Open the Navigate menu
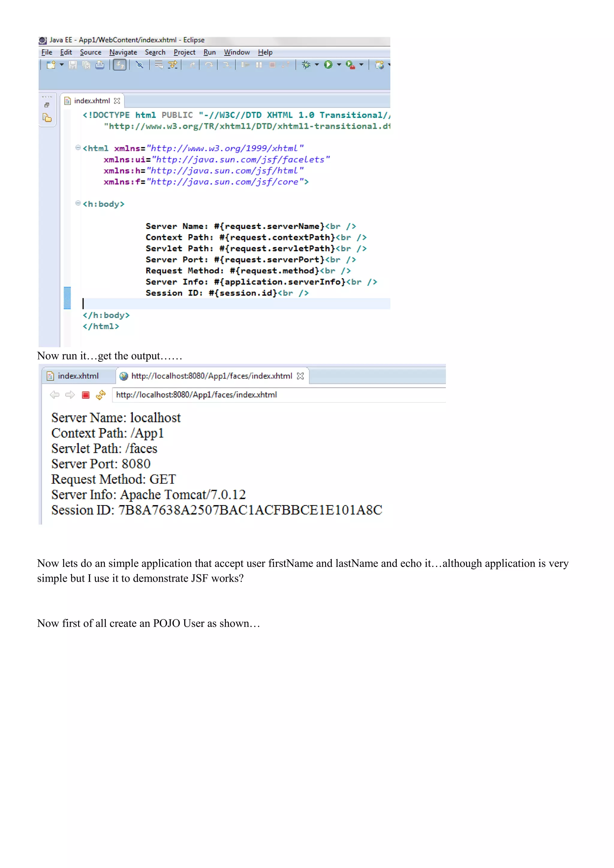This screenshot has height=868, width=614. coord(123,52)
